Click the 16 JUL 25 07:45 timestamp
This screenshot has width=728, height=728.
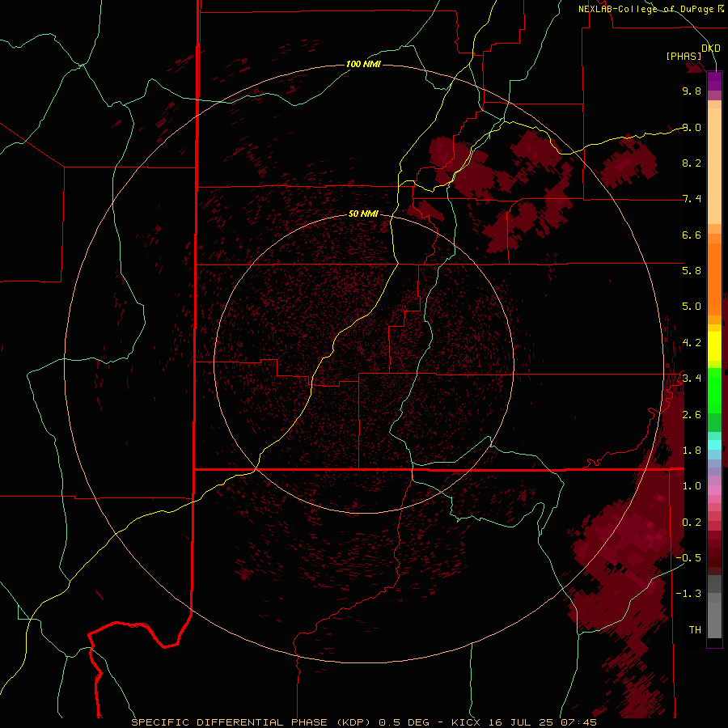[542, 722]
